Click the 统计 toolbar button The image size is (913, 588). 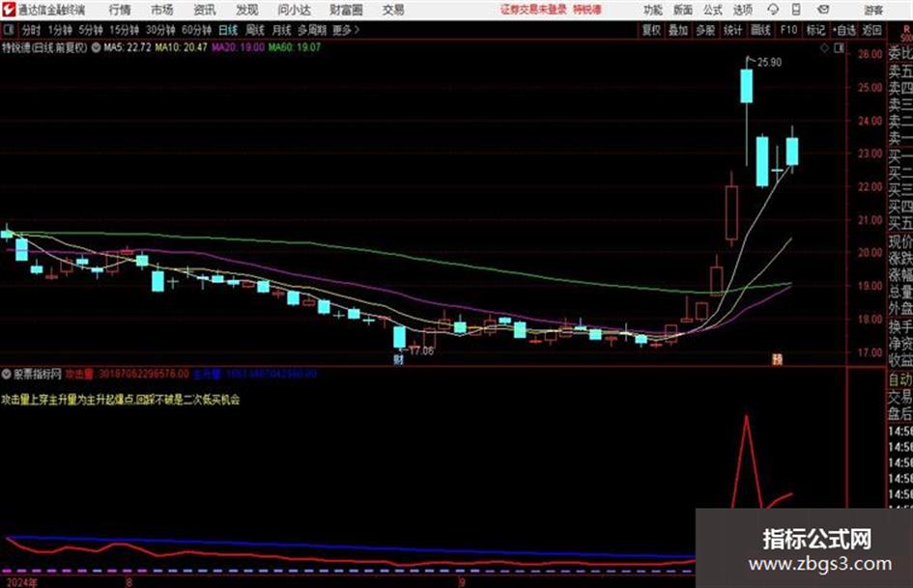[732, 30]
